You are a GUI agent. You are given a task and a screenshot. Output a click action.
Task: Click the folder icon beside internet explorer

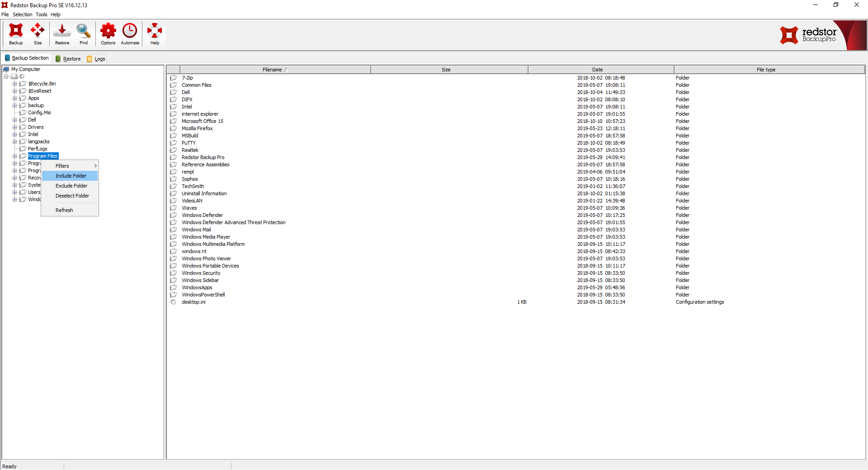click(173, 114)
